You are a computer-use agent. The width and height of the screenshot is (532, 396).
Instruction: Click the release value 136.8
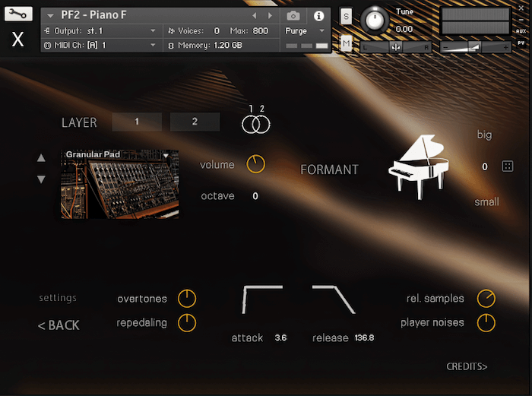(x=364, y=338)
